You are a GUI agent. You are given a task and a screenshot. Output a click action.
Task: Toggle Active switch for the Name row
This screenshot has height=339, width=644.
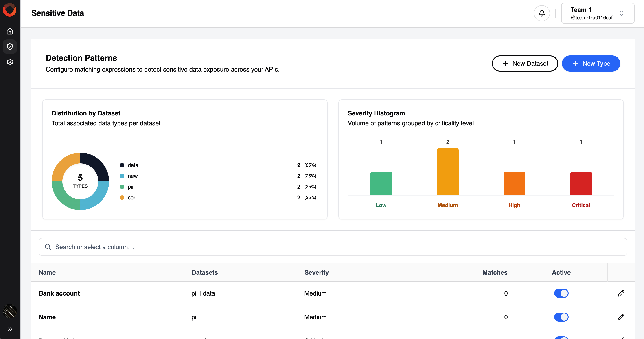coord(561,317)
